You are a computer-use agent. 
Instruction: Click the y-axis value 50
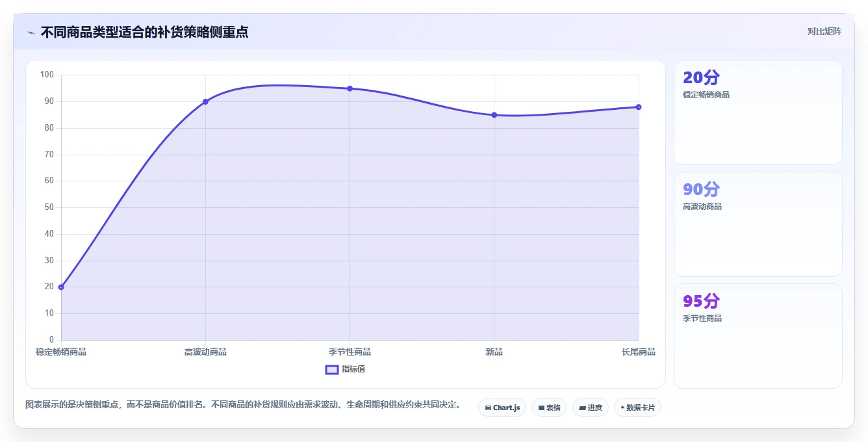[x=49, y=207]
